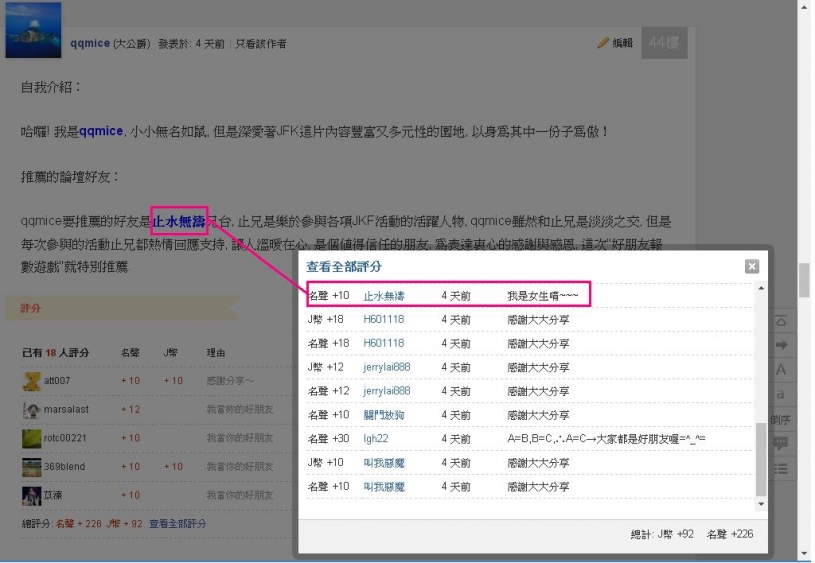The height and width of the screenshot is (563, 815).
Task: Click 名聲 column header in rating table
Action: click(x=130, y=353)
